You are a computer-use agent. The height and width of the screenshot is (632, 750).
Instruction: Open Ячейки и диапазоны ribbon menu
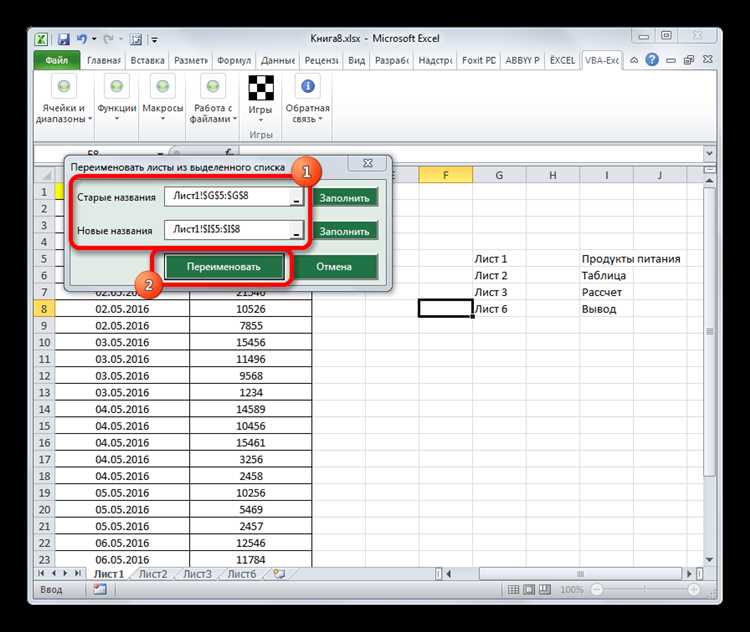[x=64, y=100]
